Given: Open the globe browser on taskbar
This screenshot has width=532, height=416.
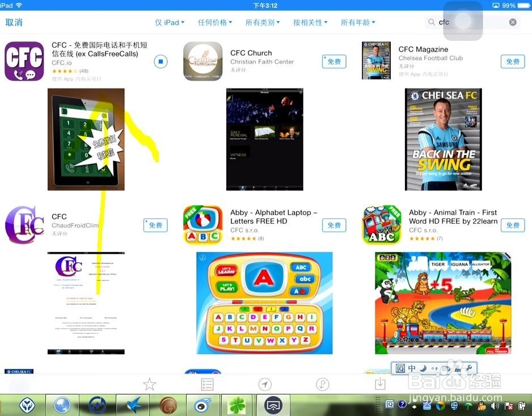Looking at the screenshot, I should pos(62,405).
